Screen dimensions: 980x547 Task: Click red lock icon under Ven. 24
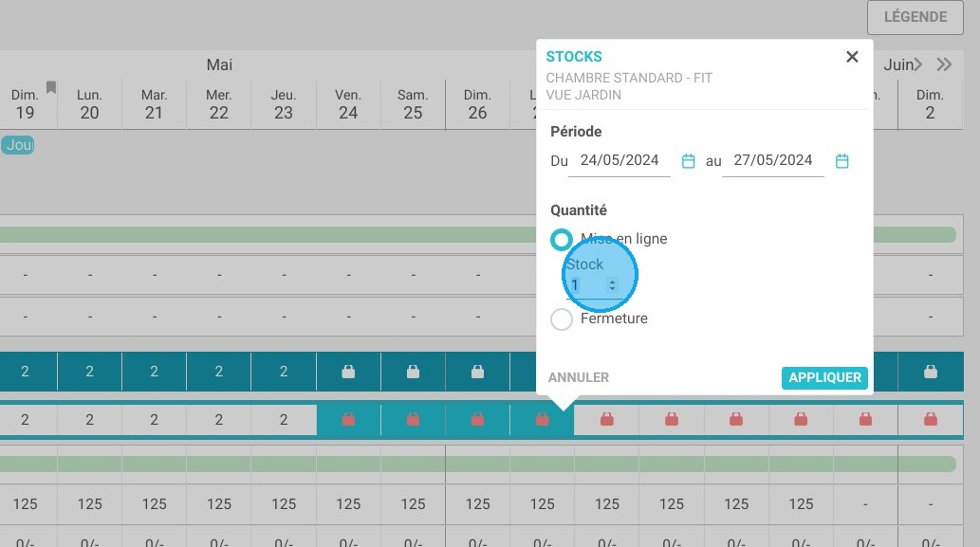click(348, 419)
